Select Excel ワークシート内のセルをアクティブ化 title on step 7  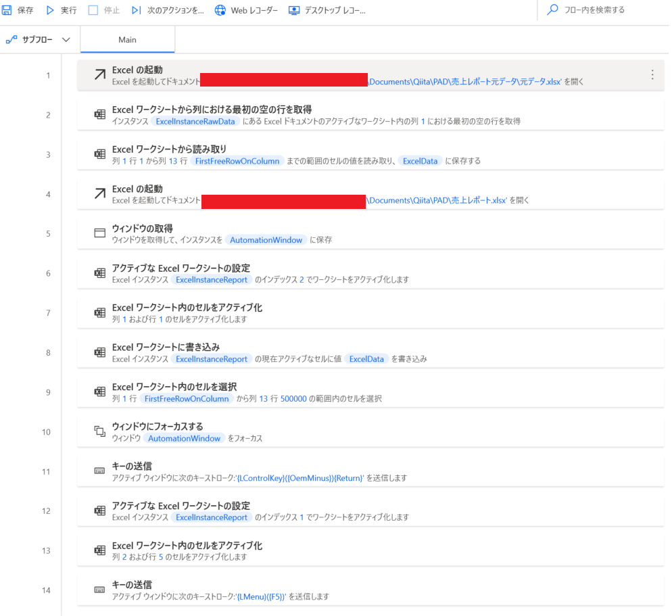click(x=187, y=308)
